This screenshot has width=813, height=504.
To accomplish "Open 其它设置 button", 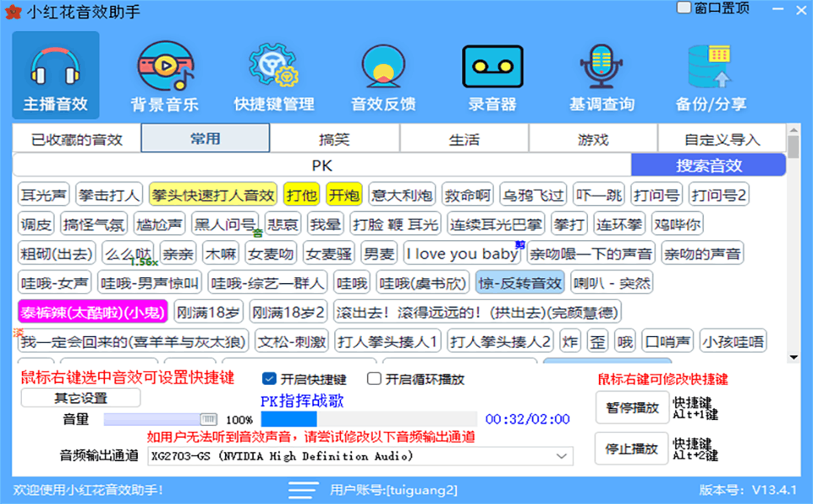I will (81, 398).
